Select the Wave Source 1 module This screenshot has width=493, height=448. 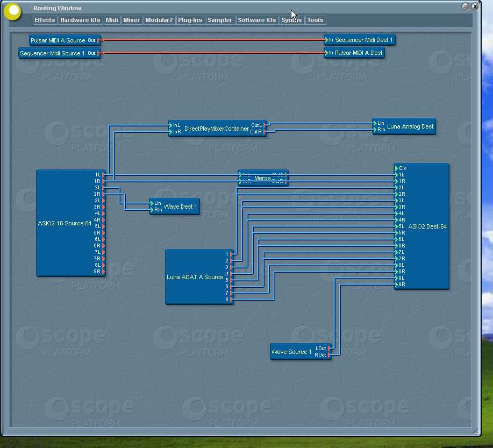[301, 351]
